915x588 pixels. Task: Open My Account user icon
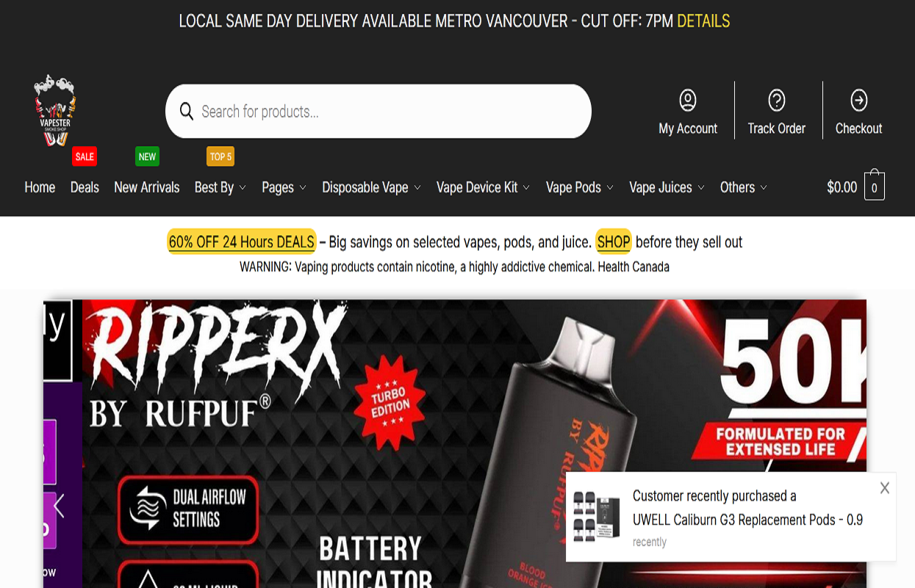pos(688,99)
